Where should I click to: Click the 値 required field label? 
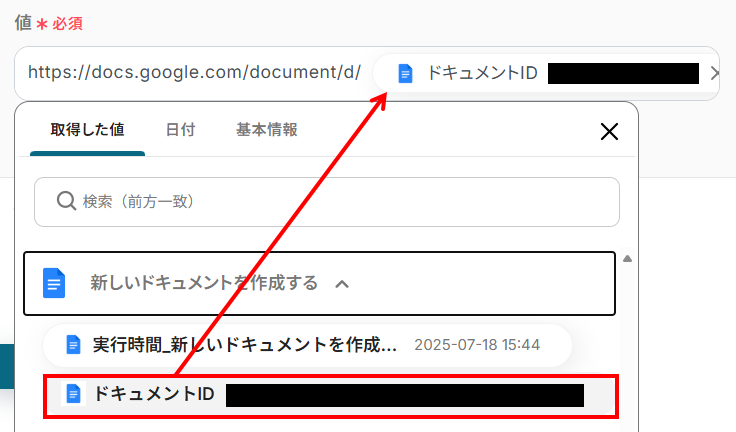(x=48, y=23)
